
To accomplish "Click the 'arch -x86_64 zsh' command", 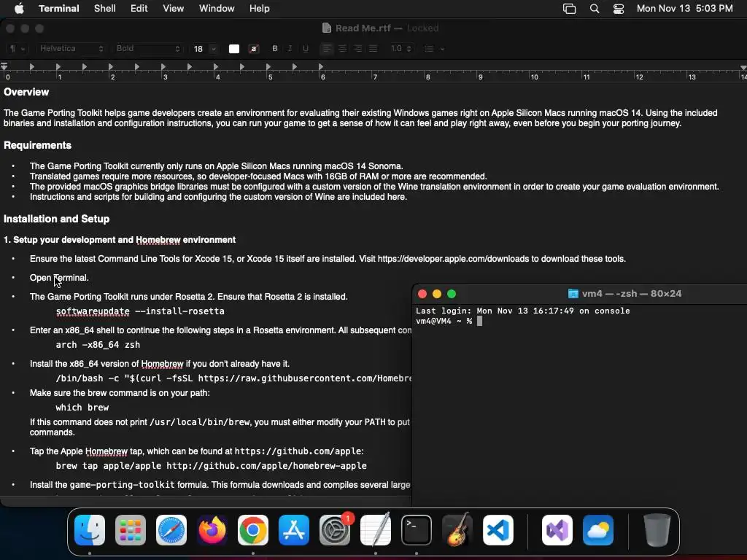I will (98, 345).
